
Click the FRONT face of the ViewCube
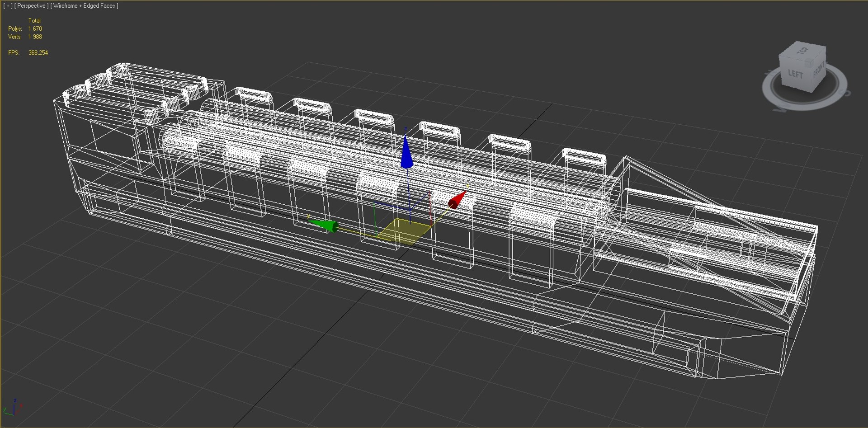tap(819, 71)
